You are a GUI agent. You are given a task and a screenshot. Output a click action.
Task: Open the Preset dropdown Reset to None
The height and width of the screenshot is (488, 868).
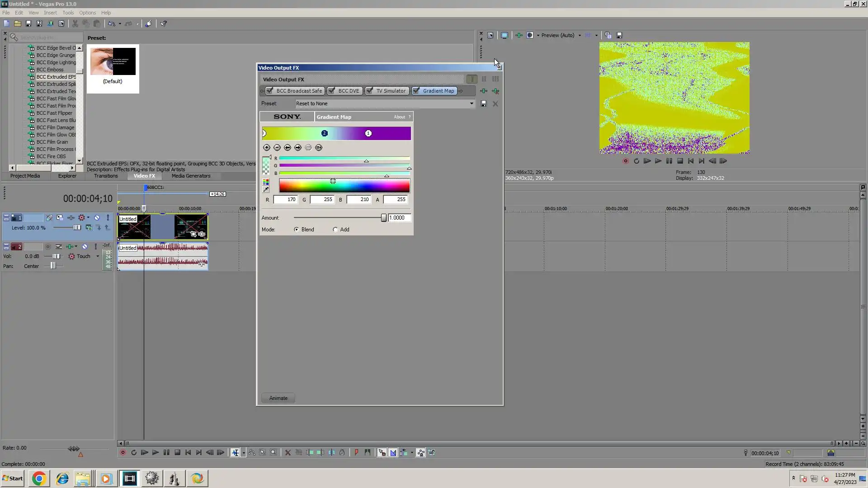pyautogui.click(x=472, y=103)
